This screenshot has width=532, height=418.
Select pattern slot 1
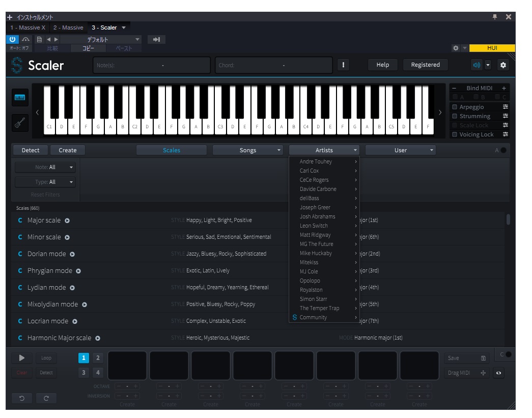click(83, 358)
